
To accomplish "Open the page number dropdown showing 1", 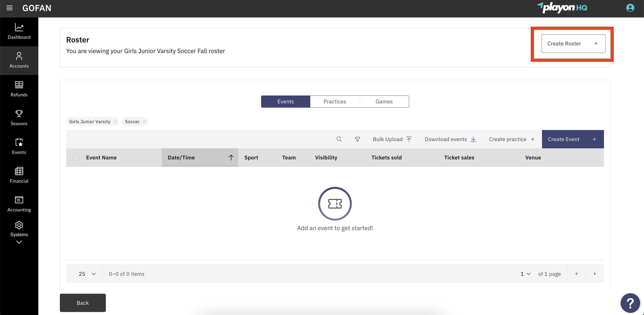I will pos(525,274).
